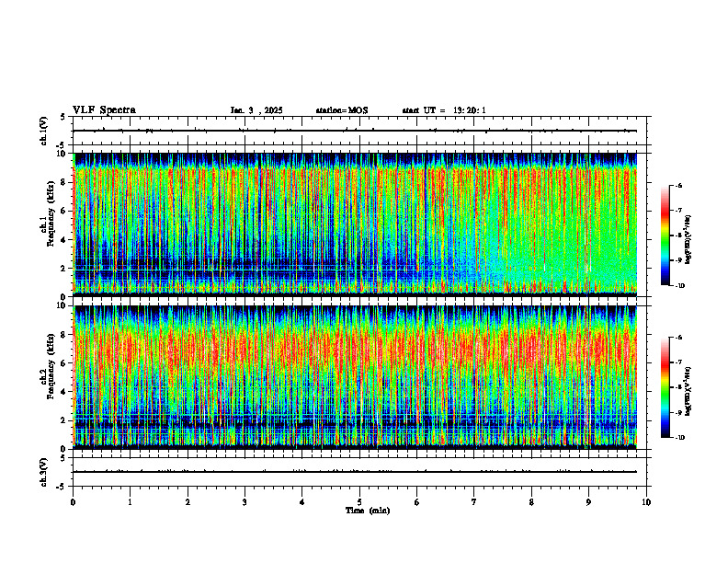Click time axis tick label "4"
This screenshot has width=728, height=563.
pyautogui.click(x=302, y=502)
